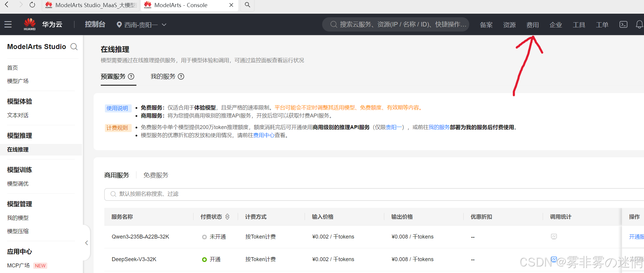Go to 首页 in the sidebar
Screen dimensions: 644x273
(12, 68)
